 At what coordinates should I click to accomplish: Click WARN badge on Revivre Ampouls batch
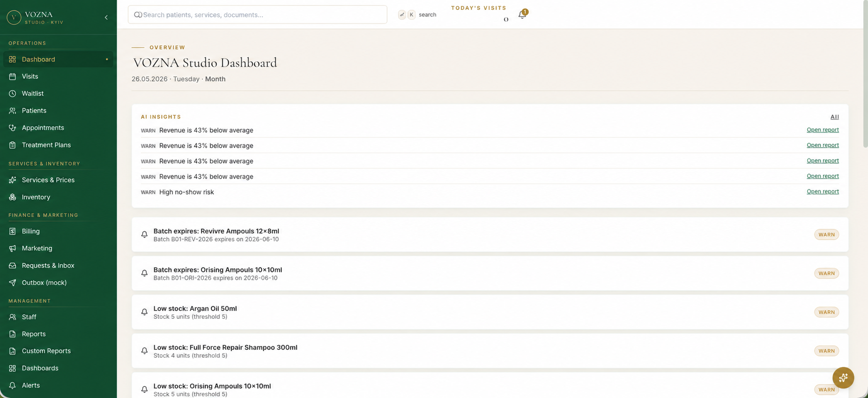pyautogui.click(x=826, y=234)
